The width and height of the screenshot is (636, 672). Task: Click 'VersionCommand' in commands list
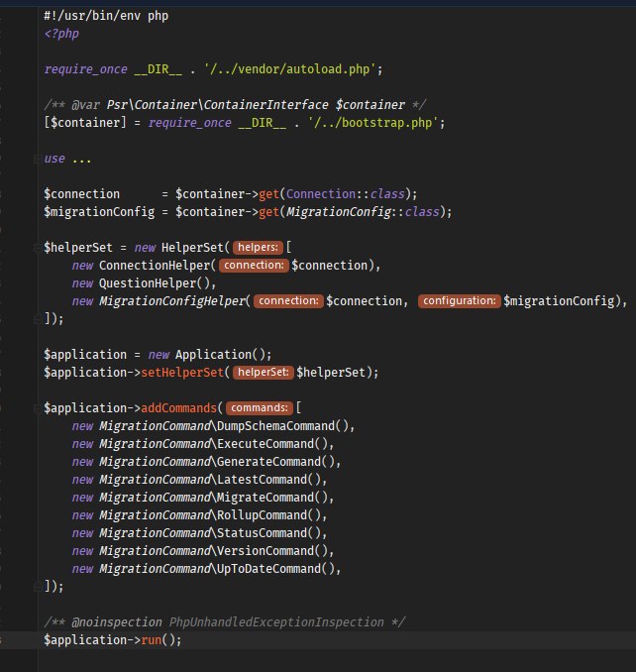[265, 551]
